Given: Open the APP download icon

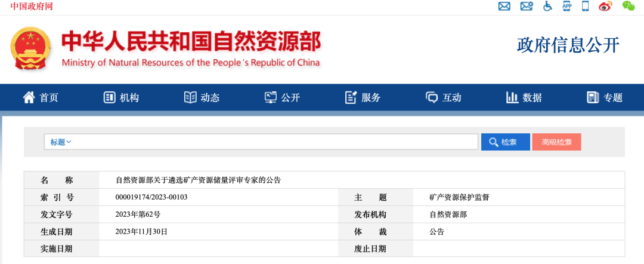Looking at the screenshot, I should [567, 6].
